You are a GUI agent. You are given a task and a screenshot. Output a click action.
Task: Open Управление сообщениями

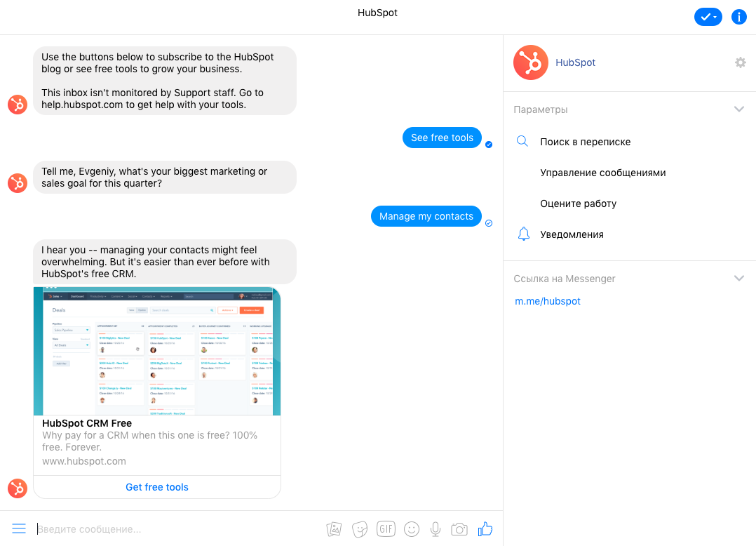[602, 173]
